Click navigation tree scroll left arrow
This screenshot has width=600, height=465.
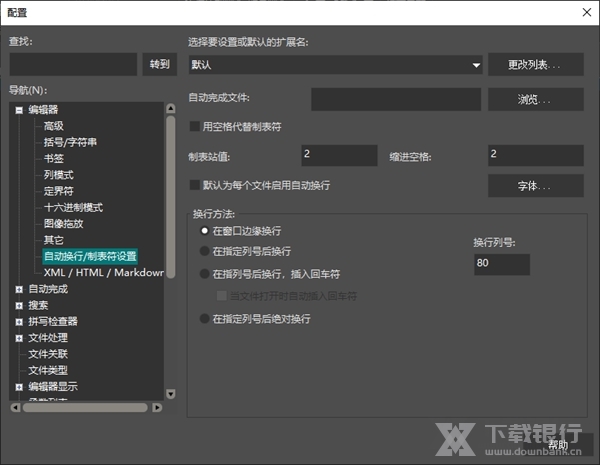(15, 408)
